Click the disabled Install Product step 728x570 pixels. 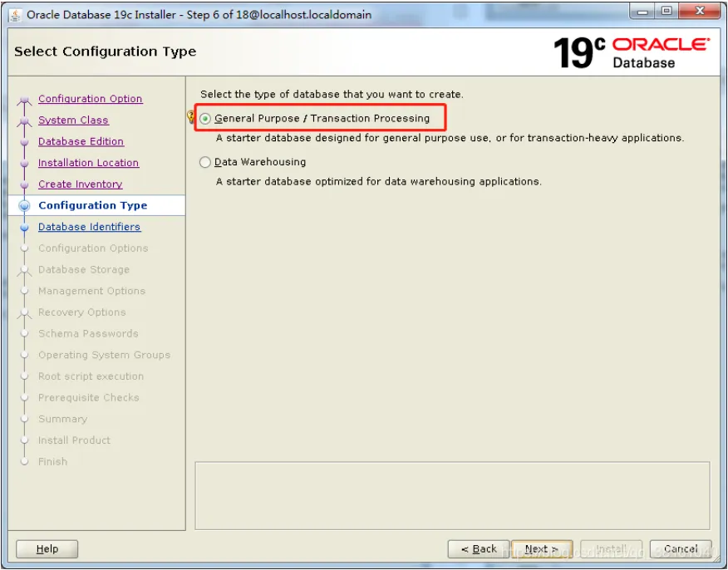[74, 440]
